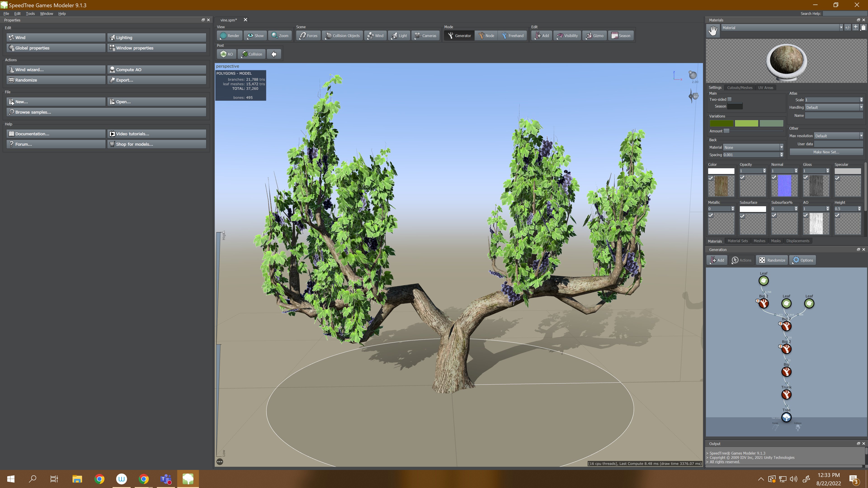
Task: Open the Handling Default dropdown
Action: pyautogui.click(x=834, y=108)
